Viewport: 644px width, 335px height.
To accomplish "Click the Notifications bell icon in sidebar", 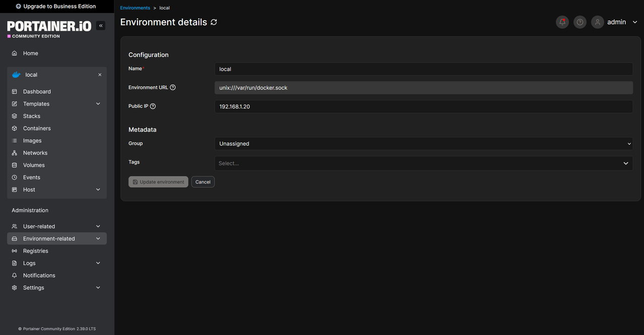I will [15, 276].
